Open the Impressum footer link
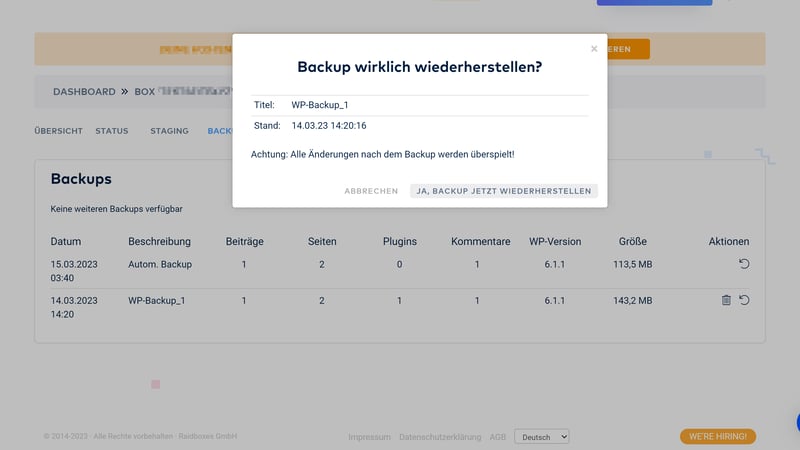The image size is (800, 450). (369, 437)
